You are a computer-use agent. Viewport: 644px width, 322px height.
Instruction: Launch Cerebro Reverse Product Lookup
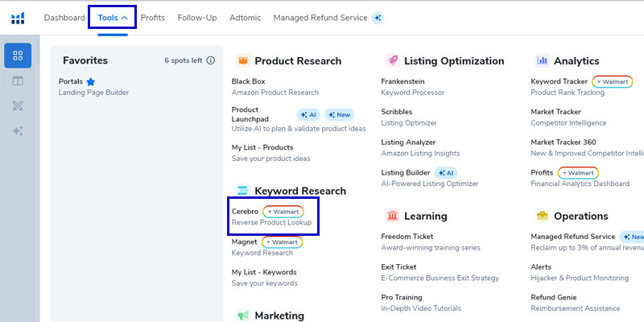point(271,217)
